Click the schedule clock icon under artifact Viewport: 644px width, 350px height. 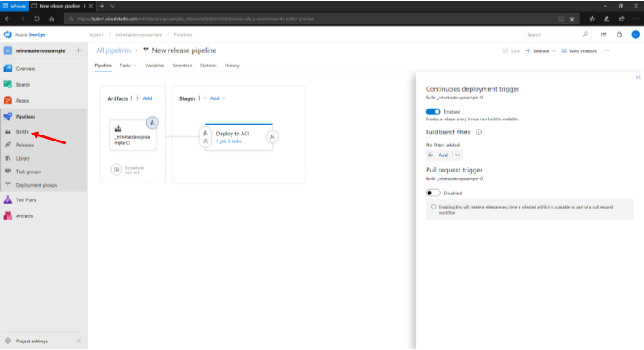pyautogui.click(x=116, y=170)
